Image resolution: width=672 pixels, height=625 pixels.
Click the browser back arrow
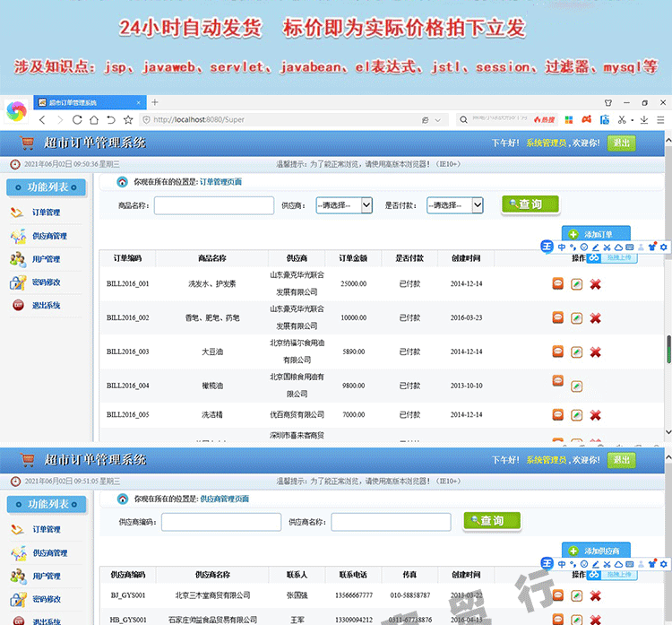coord(42,119)
